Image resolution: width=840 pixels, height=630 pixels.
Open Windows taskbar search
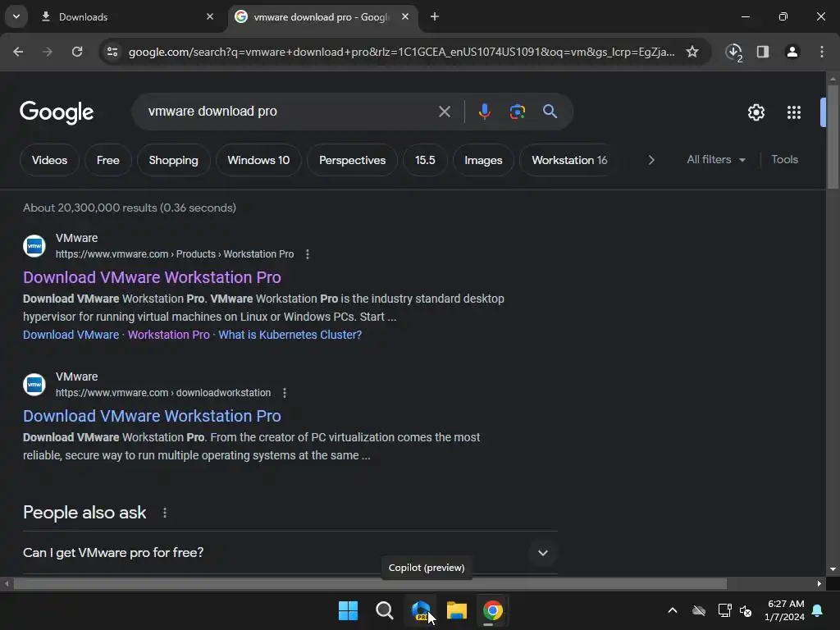[384, 610]
